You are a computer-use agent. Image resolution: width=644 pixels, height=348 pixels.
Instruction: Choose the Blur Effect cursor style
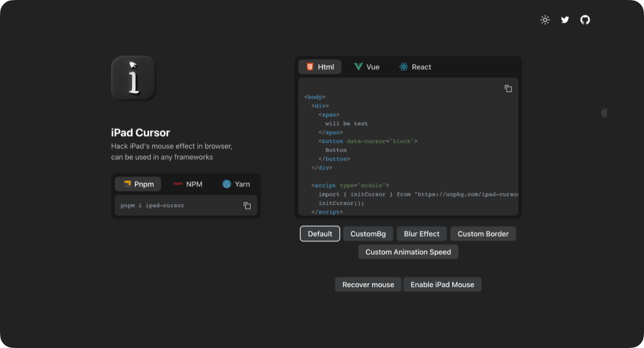coord(422,234)
